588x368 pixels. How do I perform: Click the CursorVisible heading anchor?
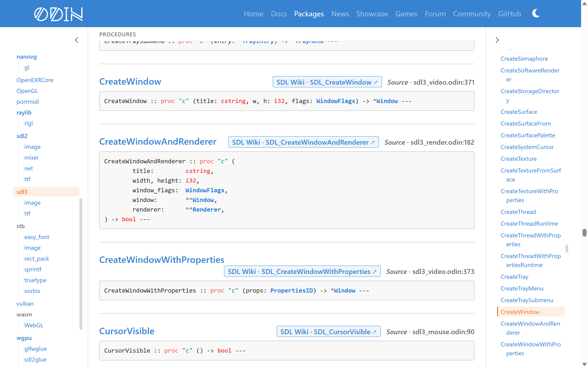pos(127,331)
